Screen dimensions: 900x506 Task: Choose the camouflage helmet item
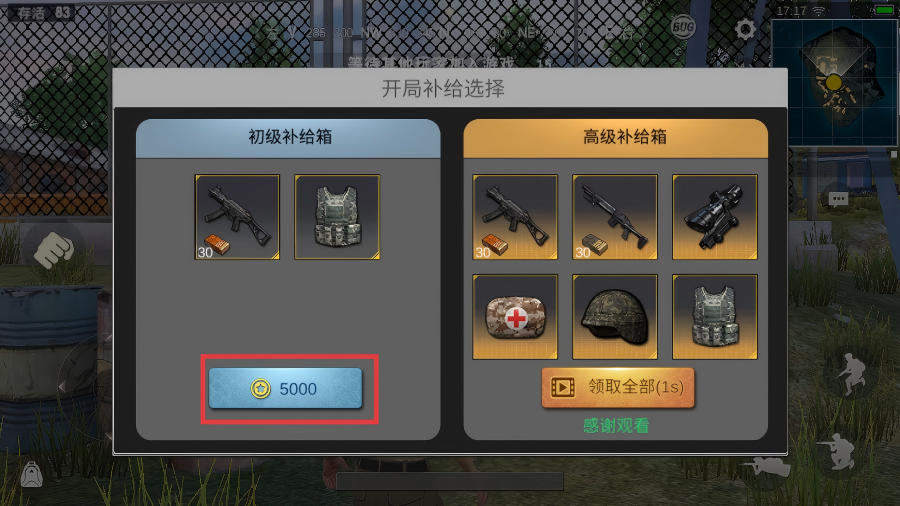coord(615,317)
